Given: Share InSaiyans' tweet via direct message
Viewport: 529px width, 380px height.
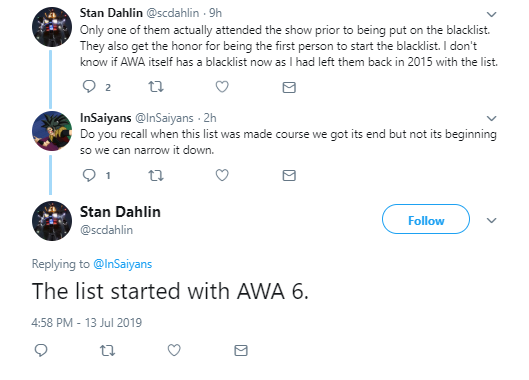Looking at the screenshot, I should pos(289,175).
